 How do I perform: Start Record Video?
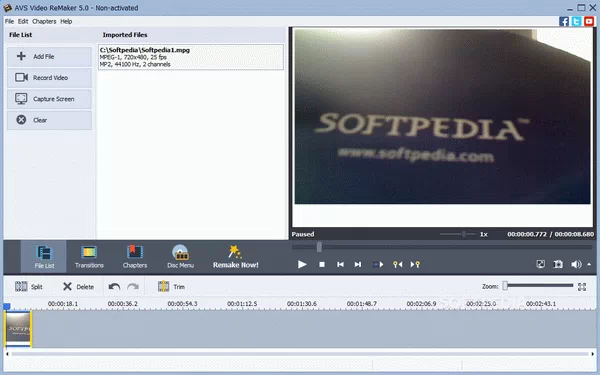coord(49,78)
